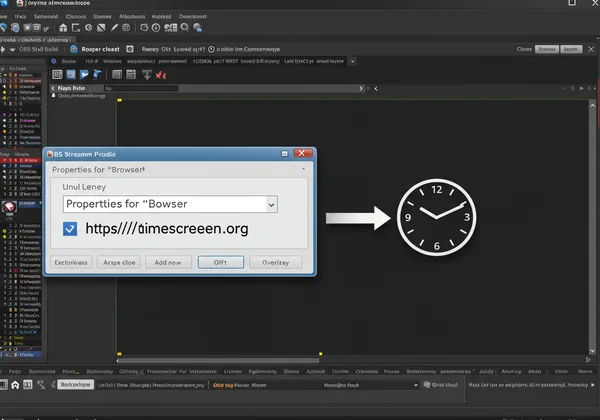
Task: Click the gray list panel icon
Action: [x=117, y=75]
